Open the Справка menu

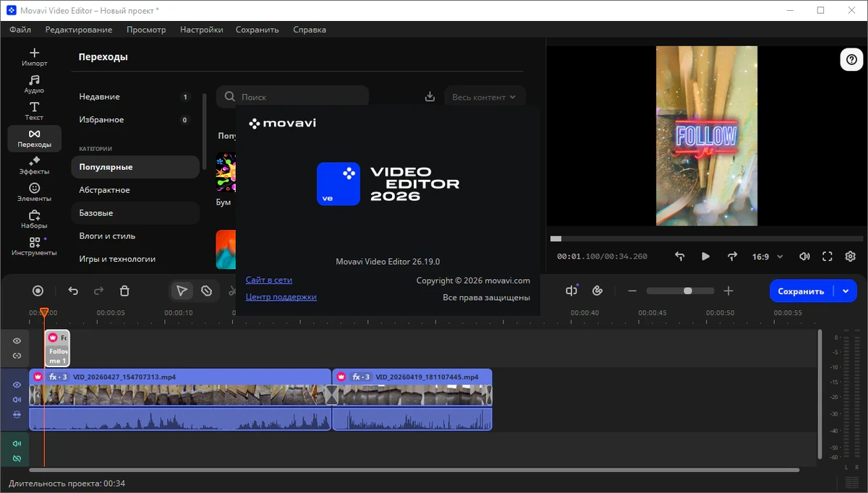tap(310, 30)
